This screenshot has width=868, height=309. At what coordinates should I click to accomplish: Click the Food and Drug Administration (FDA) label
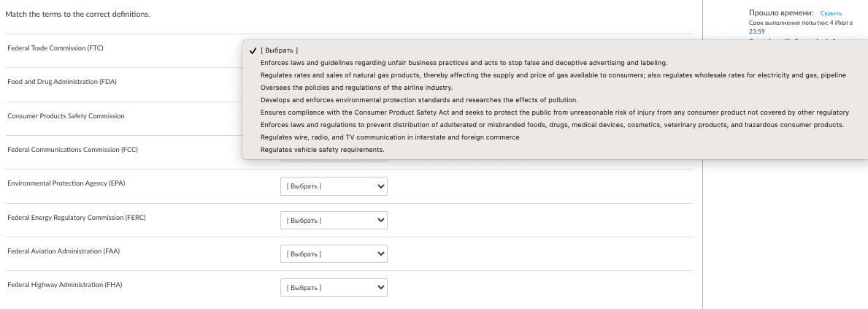coord(62,82)
